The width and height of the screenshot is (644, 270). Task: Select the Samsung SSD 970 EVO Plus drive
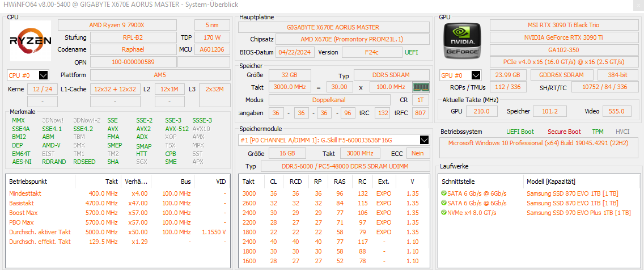[x=539, y=213]
